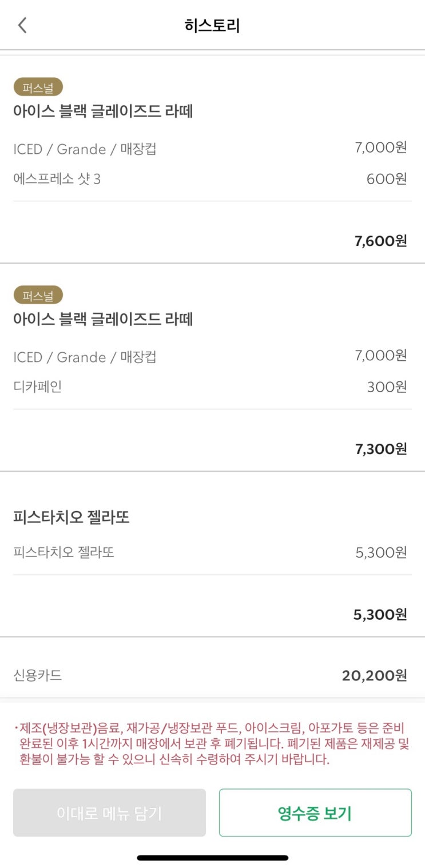Click the 히스토리 page title
Image resolution: width=425 pixels, height=868 pixels.
(x=212, y=26)
